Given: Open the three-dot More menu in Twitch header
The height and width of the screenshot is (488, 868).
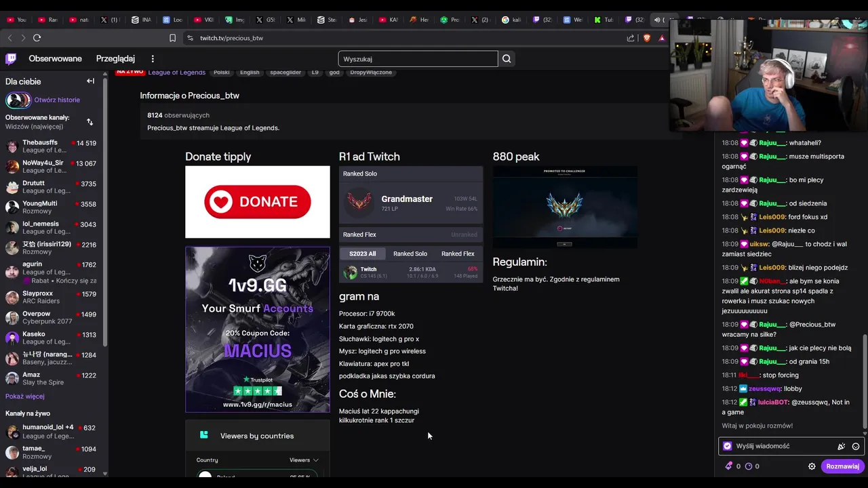Looking at the screenshot, I should click(153, 59).
